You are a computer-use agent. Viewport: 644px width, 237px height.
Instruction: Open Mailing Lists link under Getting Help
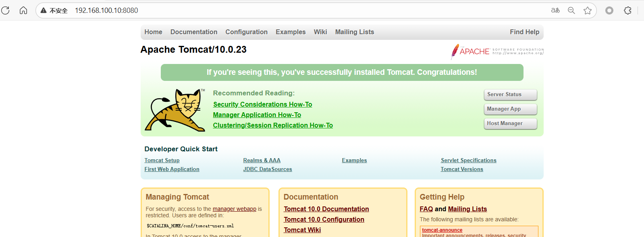tap(467, 209)
